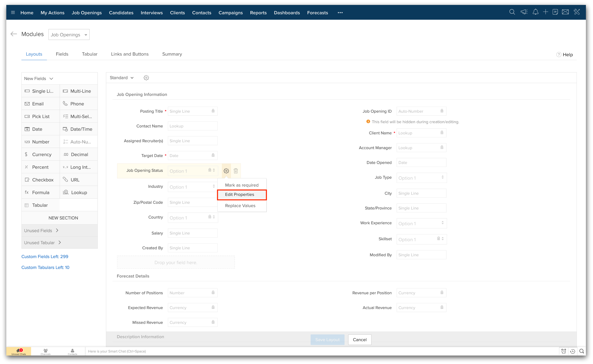The image size is (593, 364).
Task: Click the NEW SECTION button
Action: (63, 218)
